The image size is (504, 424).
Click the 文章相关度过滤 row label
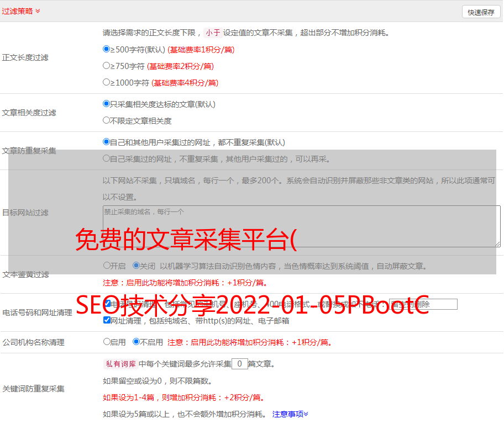point(29,113)
